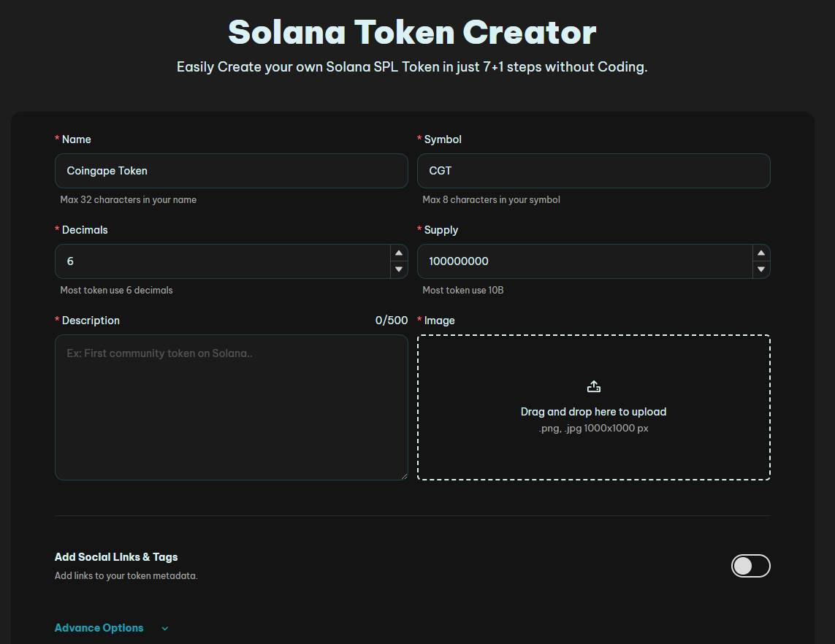Grab the Description box resize handle
Image resolution: width=835 pixels, height=644 pixels.
click(403, 475)
